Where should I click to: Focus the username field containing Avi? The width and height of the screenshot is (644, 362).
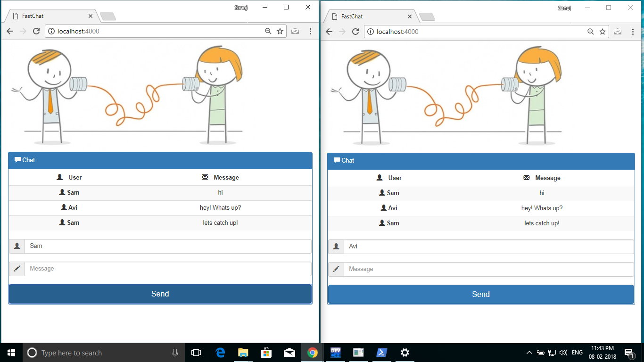click(488, 247)
